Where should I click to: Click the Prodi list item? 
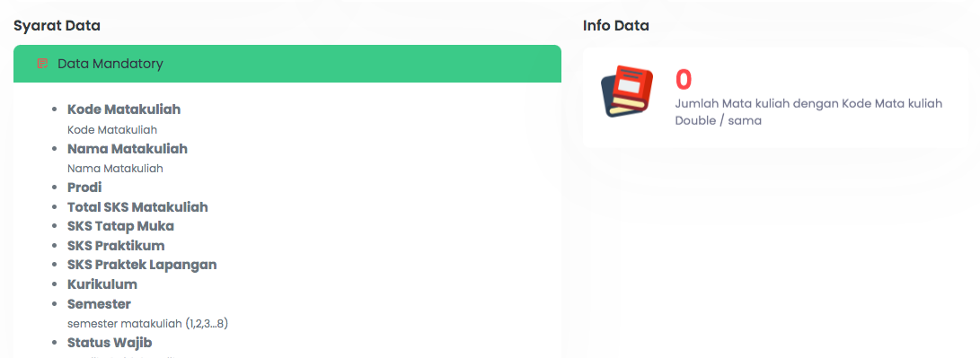click(84, 188)
